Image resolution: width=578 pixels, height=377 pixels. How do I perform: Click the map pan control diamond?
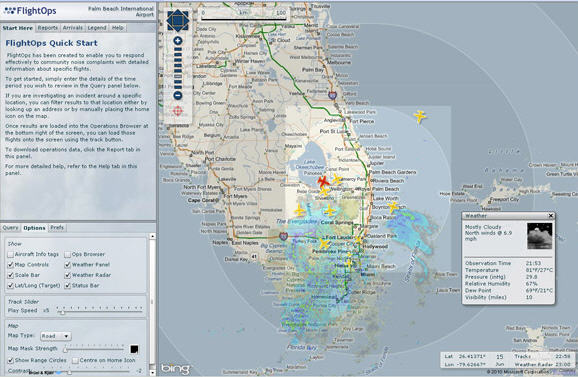tap(178, 20)
